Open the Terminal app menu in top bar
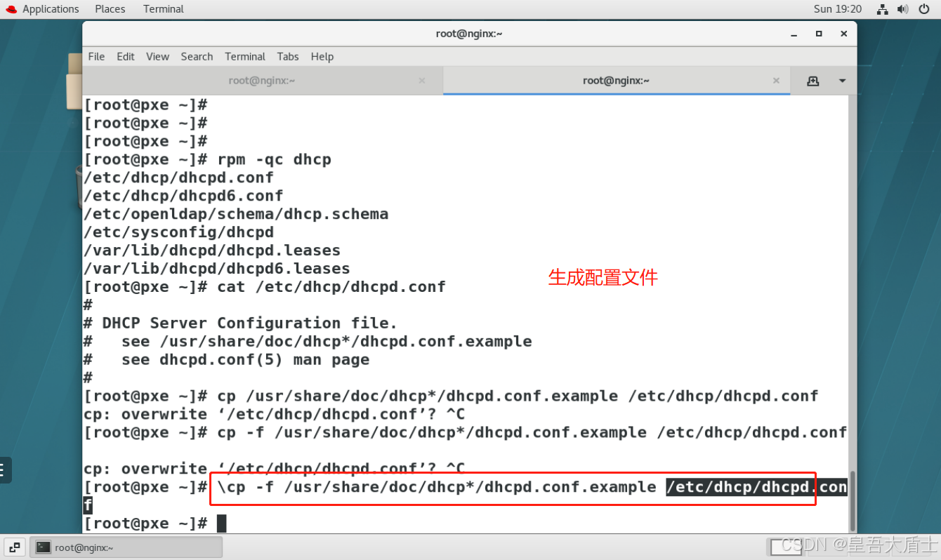 point(163,9)
